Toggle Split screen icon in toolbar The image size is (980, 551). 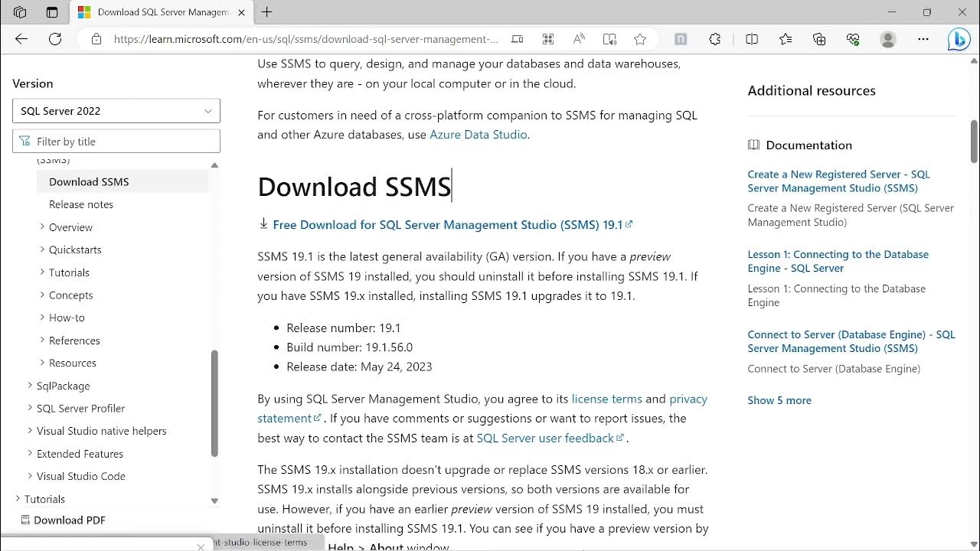752,39
